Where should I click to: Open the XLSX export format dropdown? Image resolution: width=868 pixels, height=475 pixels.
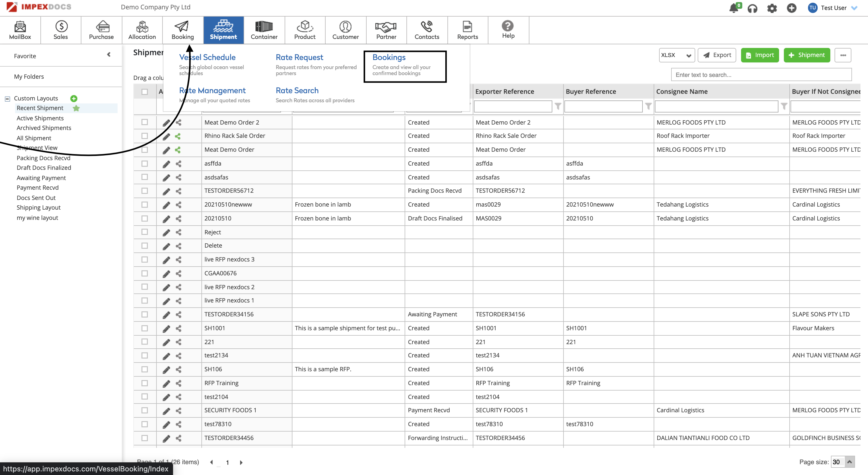[x=676, y=55]
